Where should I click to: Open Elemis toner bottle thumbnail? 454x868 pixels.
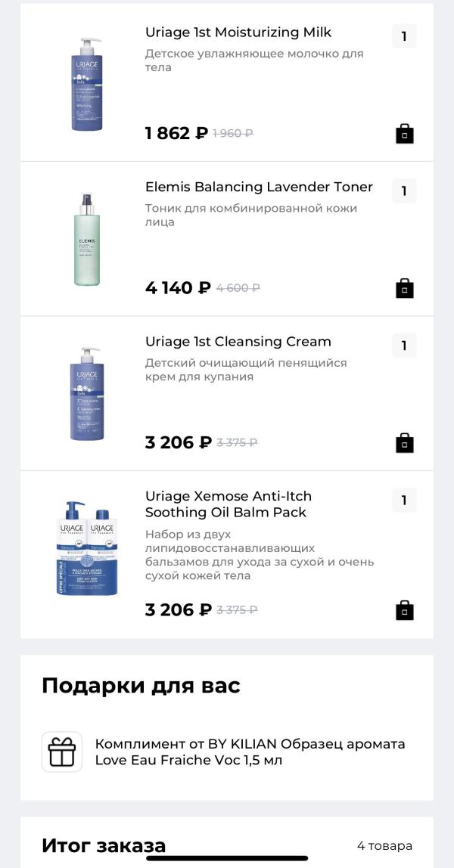(87, 239)
